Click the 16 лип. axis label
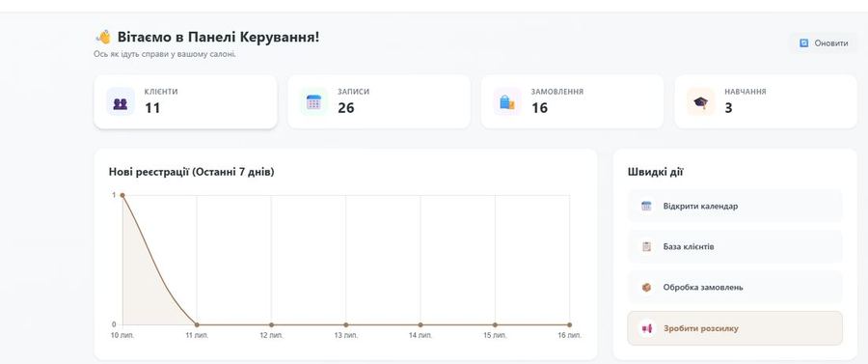The height and width of the screenshot is (364, 868). [570, 336]
